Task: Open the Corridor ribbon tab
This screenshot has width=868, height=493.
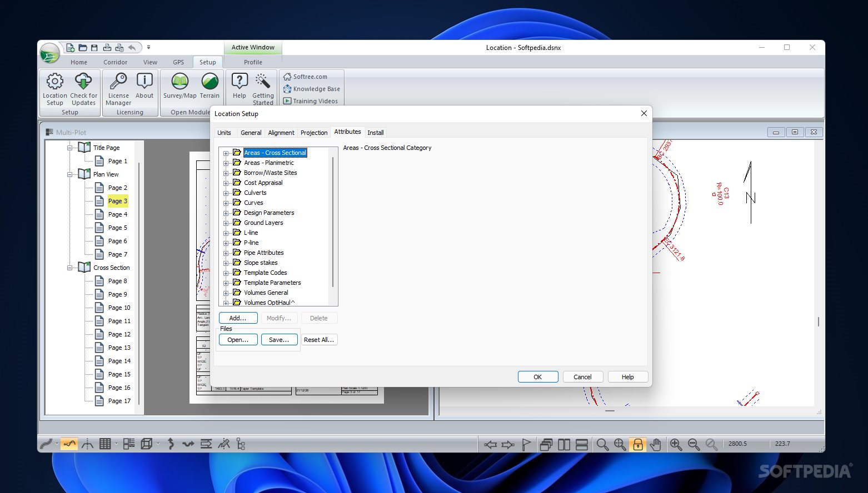Action: (x=115, y=62)
